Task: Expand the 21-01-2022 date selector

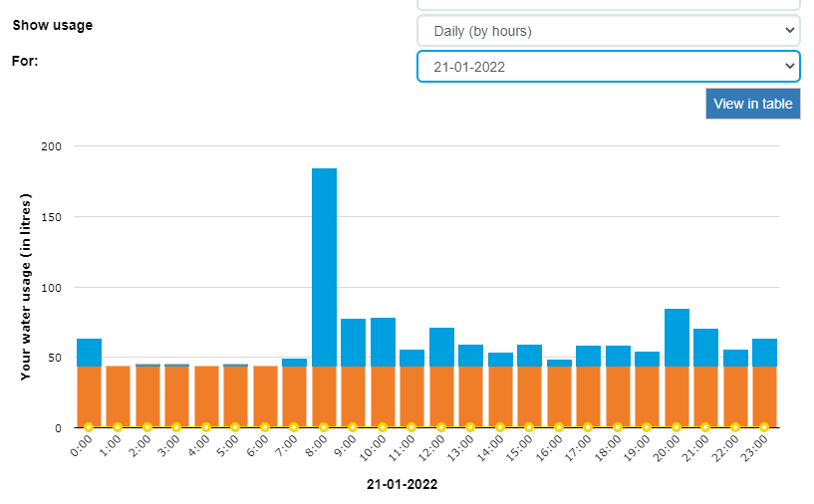Action: [x=608, y=67]
